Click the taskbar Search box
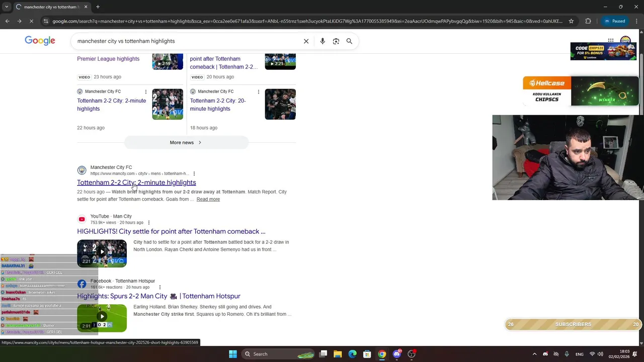 click(278, 354)
